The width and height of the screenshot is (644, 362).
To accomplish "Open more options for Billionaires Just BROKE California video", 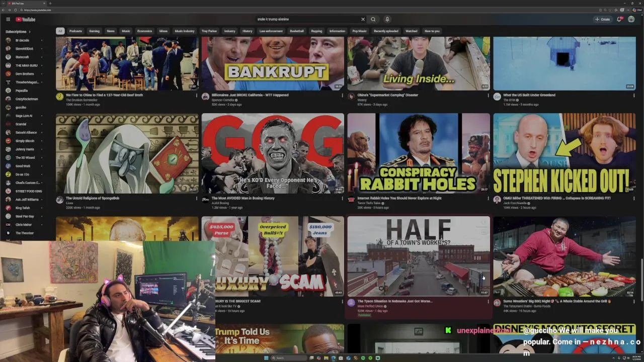I will coord(342,95).
